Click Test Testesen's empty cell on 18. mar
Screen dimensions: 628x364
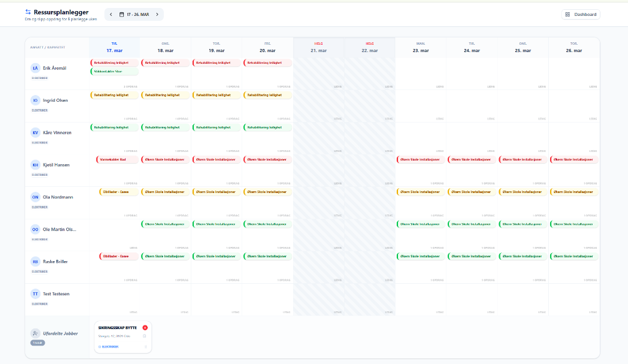pyautogui.click(x=165, y=299)
